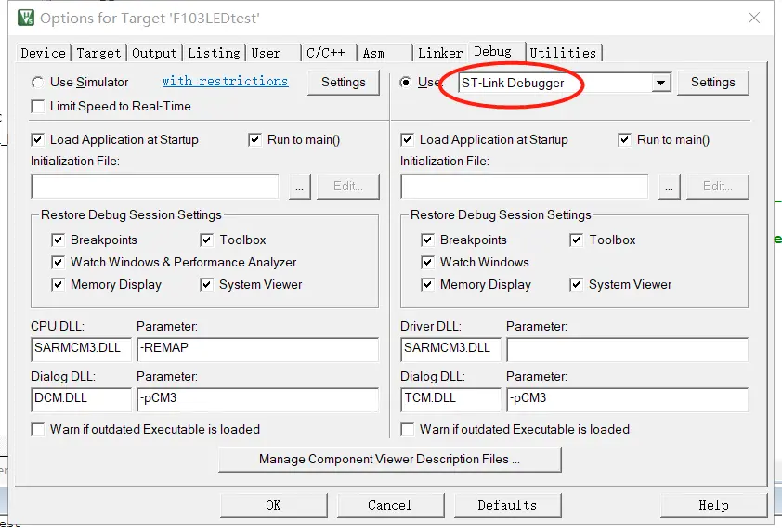The height and width of the screenshot is (532, 782).
Task: Go to the Linker tab
Action: 440,53
